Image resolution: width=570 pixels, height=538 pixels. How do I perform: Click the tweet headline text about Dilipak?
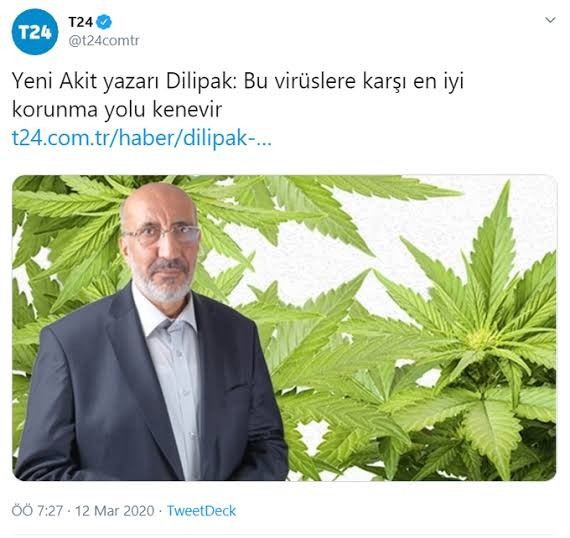pyautogui.click(x=238, y=96)
